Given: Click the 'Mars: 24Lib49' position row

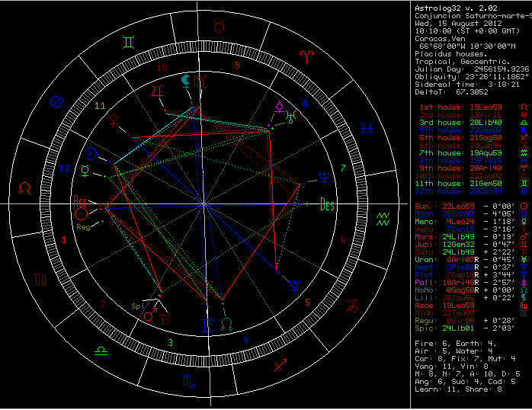Looking at the screenshot, I should click(x=470, y=237).
